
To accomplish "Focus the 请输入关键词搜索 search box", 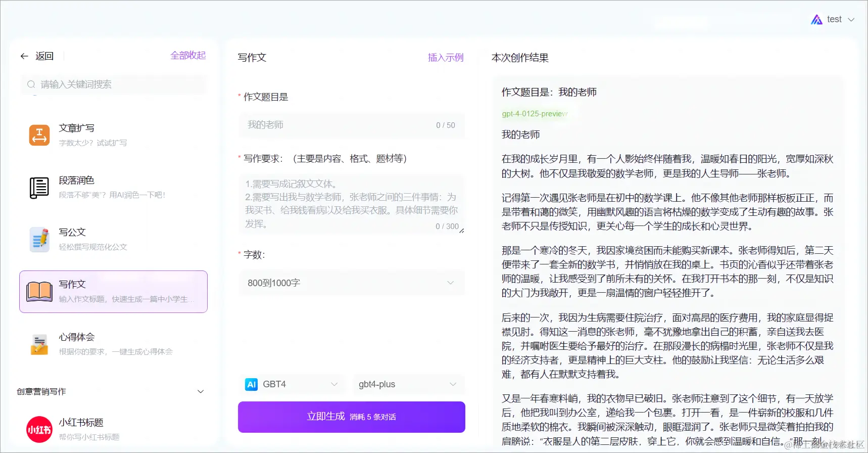I will point(114,84).
